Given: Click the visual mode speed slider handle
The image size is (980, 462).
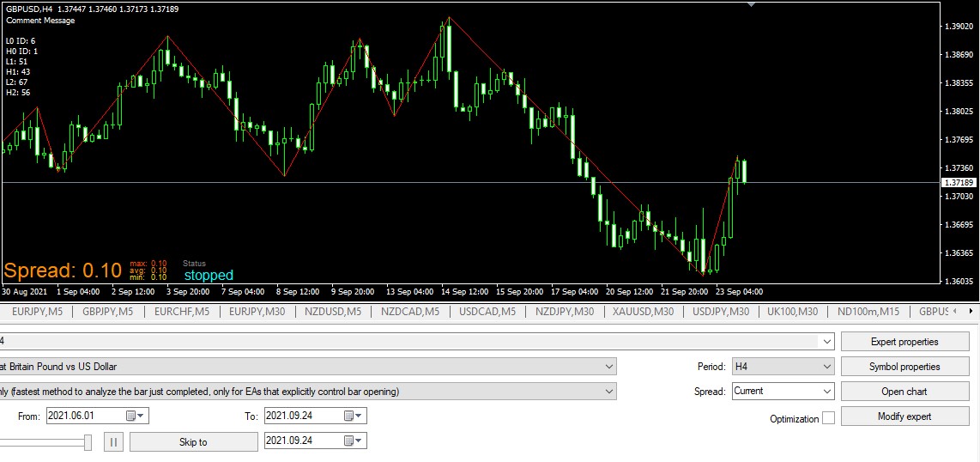Looking at the screenshot, I should click(88, 442).
